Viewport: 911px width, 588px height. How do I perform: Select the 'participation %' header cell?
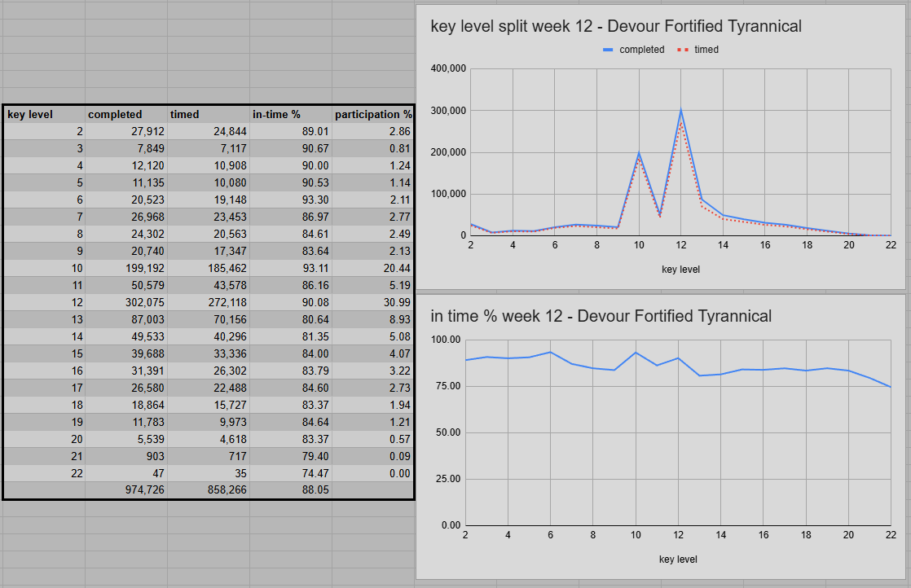coord(372,114)
